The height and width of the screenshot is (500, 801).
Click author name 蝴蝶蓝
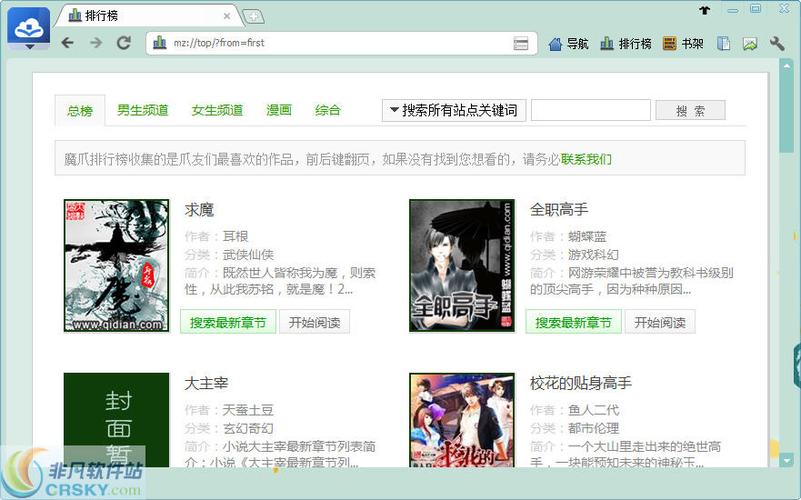coord(587,236)
